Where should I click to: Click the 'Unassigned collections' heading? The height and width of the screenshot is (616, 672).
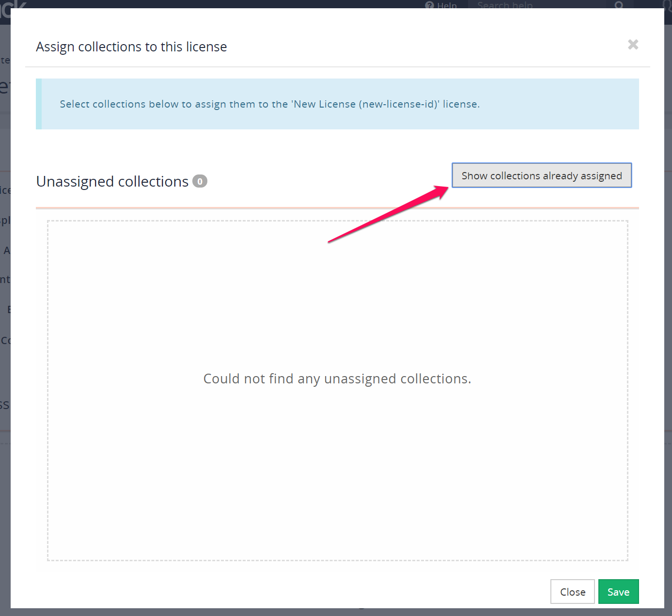tap(112, 181)
